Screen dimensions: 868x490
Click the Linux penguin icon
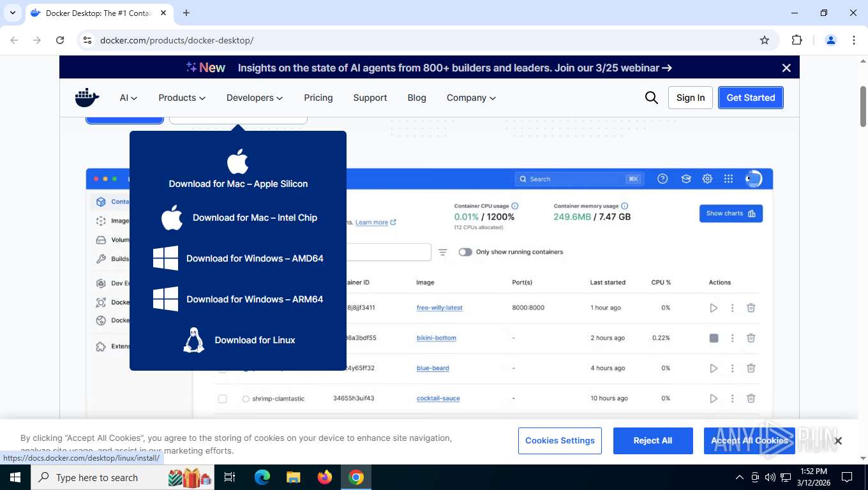(x=193, y=340)
